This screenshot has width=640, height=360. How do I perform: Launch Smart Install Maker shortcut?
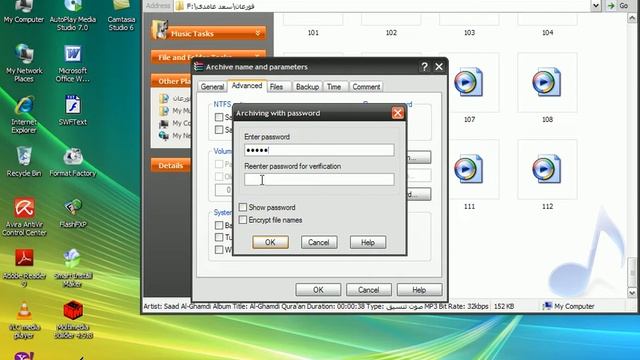[x=73, y=269]
